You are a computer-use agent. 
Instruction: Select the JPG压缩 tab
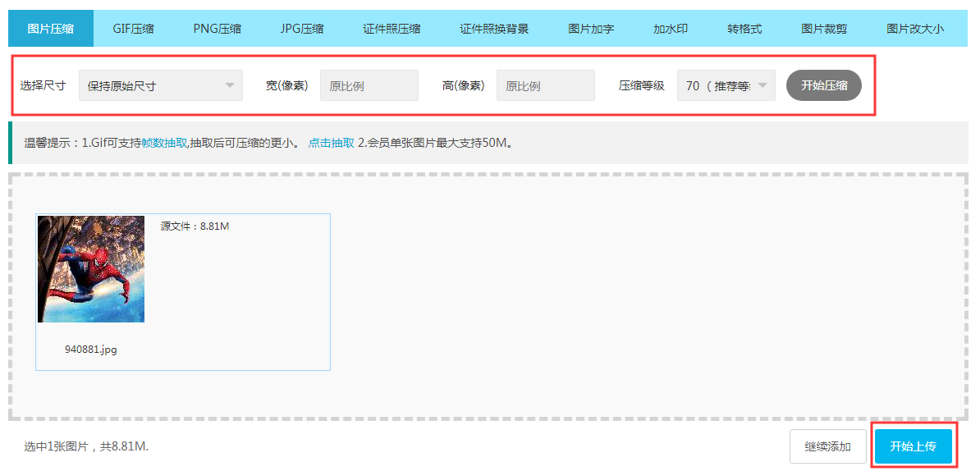point(302,29)
